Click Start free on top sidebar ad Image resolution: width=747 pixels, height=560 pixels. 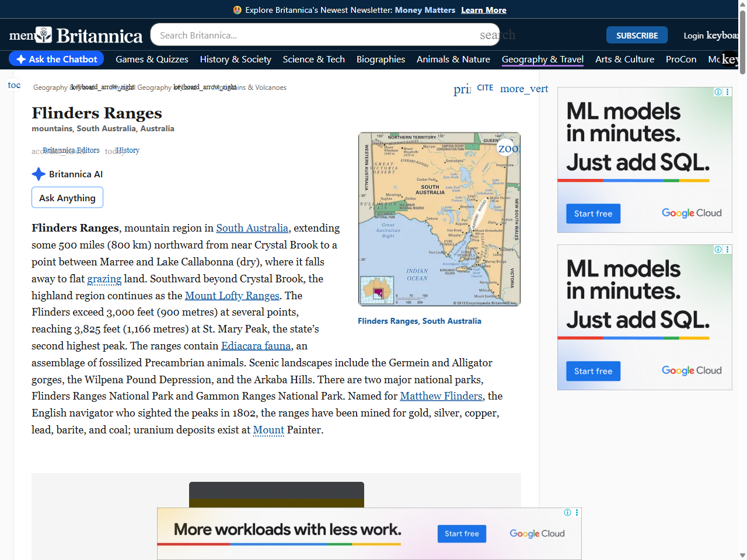tap(593, 213)
